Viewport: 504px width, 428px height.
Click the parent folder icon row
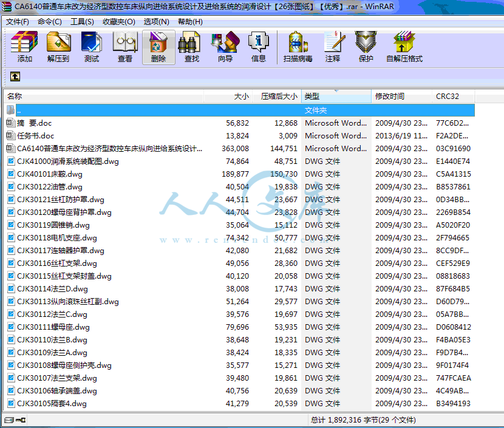click(x=10, y=110)
